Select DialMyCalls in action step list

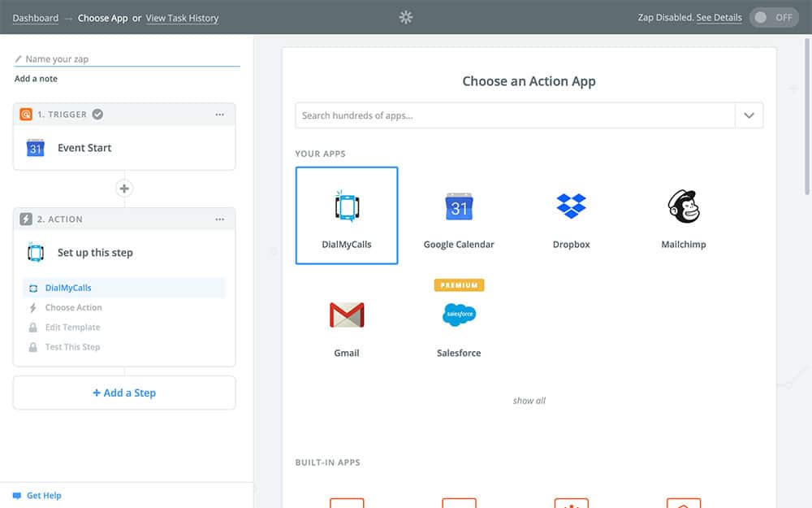click(x=68, y=288)
